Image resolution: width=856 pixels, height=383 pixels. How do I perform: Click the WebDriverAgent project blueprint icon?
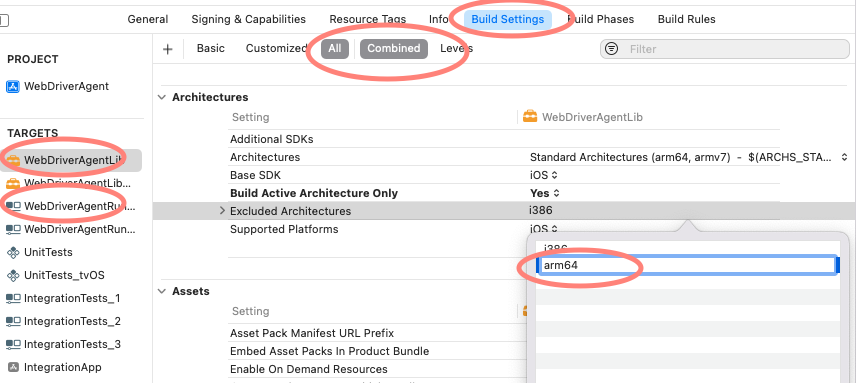(x=13, y=86)
